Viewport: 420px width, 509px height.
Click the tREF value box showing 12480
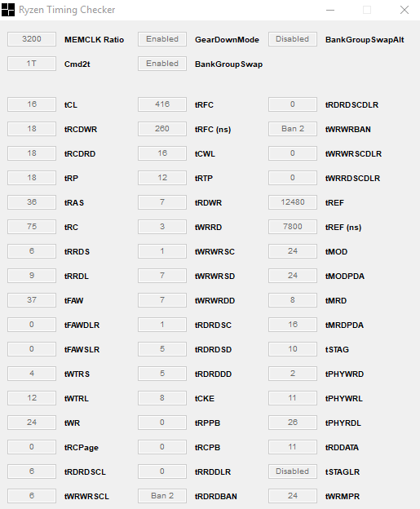[293, 202]
